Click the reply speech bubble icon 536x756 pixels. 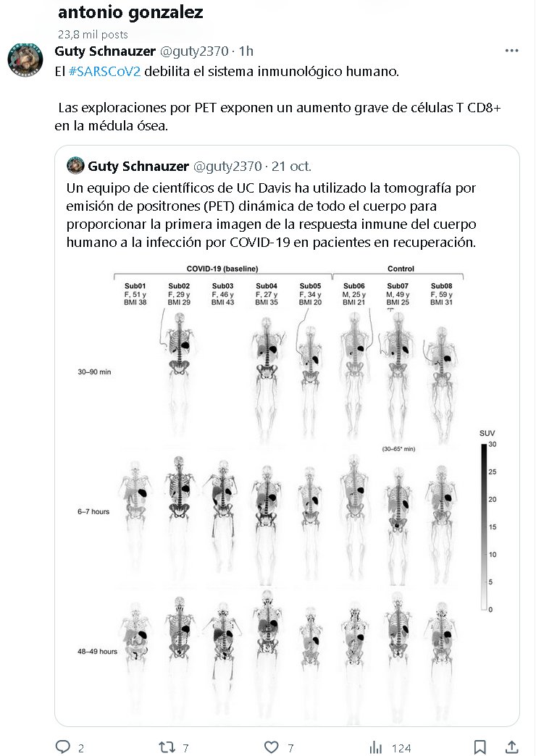pyautogui.click(x=64, y=747)
